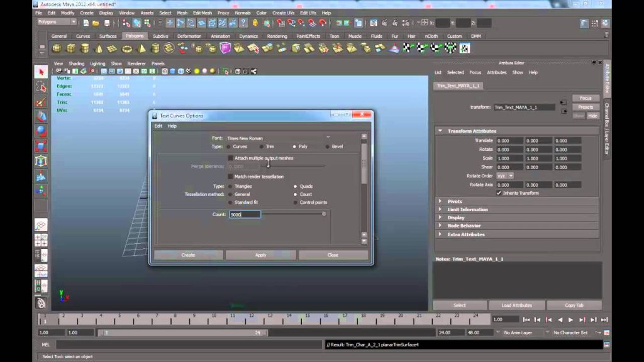
Task: Select Triangles tessellation type
Action: (x=230, y=186)
